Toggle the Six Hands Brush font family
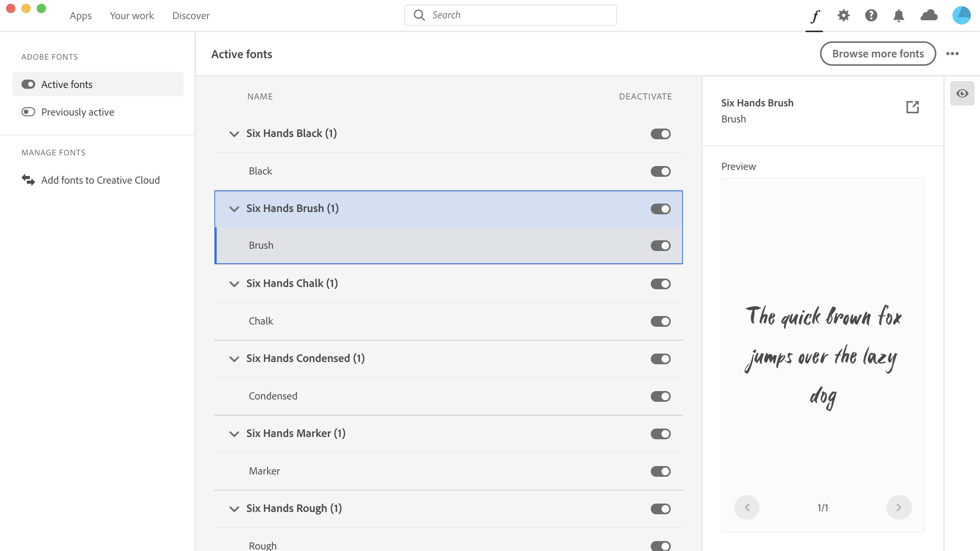Viewport: 980px width, 551px height. tap(660, 209)
